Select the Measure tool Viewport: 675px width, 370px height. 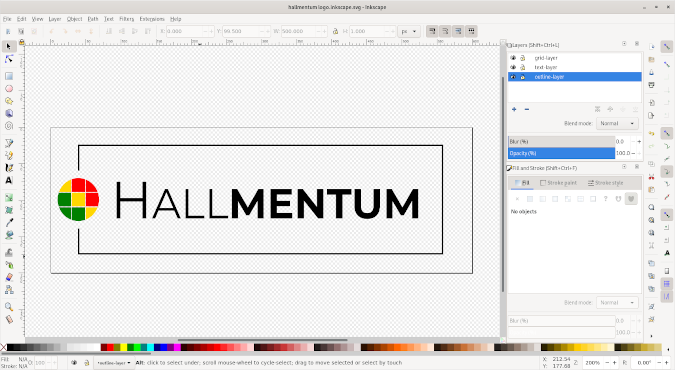click(x=9, y=320)
